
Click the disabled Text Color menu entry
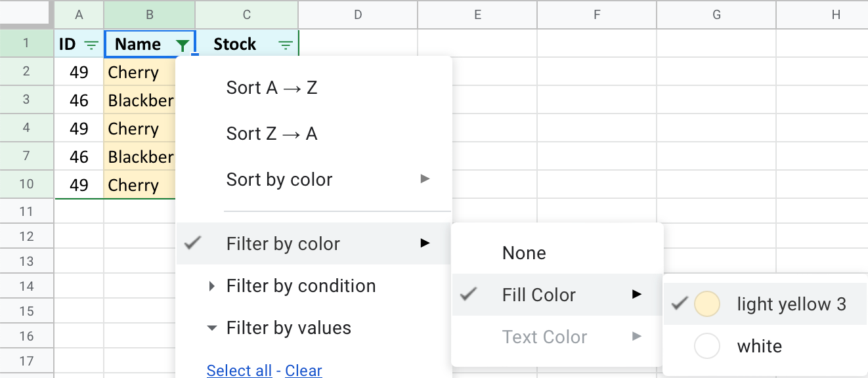544,337
